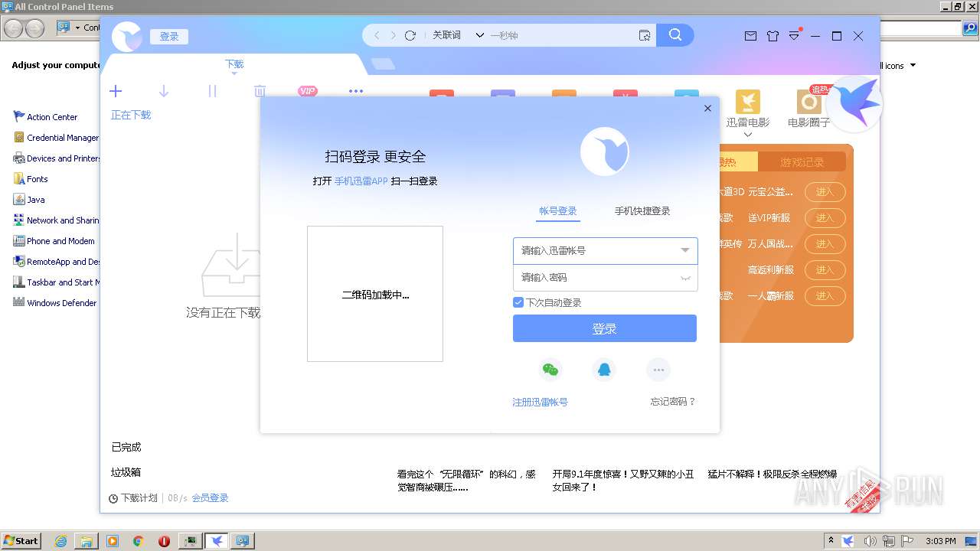The height and width of the screenshot is (551, 980).
Task: Log in with QQ penguin icon
Action: tap(604, 370)
